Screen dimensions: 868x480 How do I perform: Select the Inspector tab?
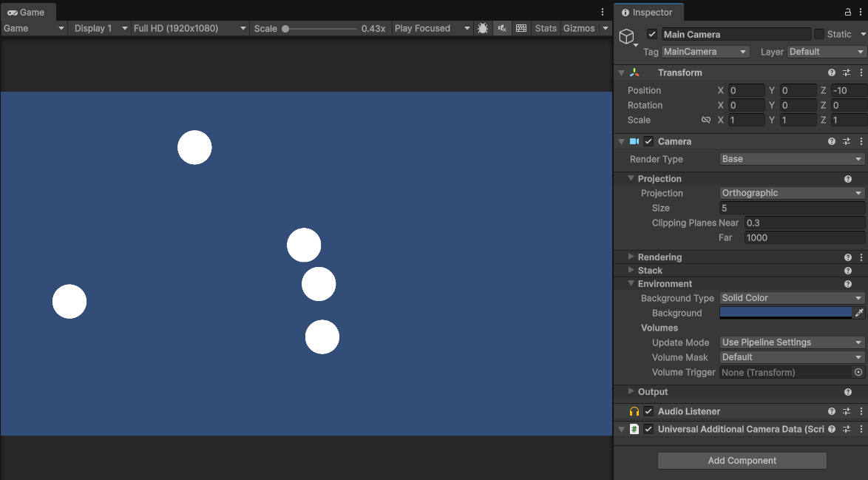point(648,12)
